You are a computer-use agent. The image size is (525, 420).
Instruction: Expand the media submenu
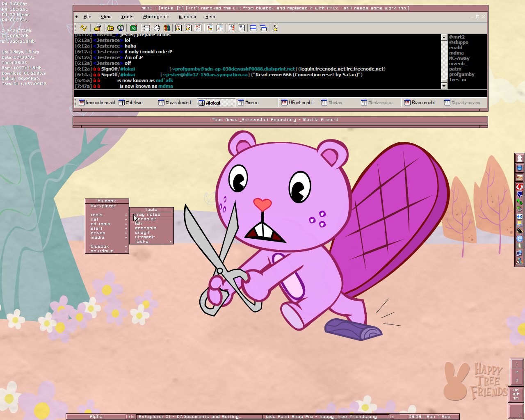(107, 237)
